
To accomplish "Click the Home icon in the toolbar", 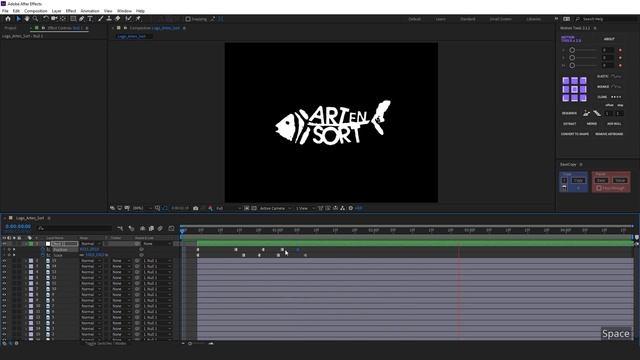I will [8, 19].
